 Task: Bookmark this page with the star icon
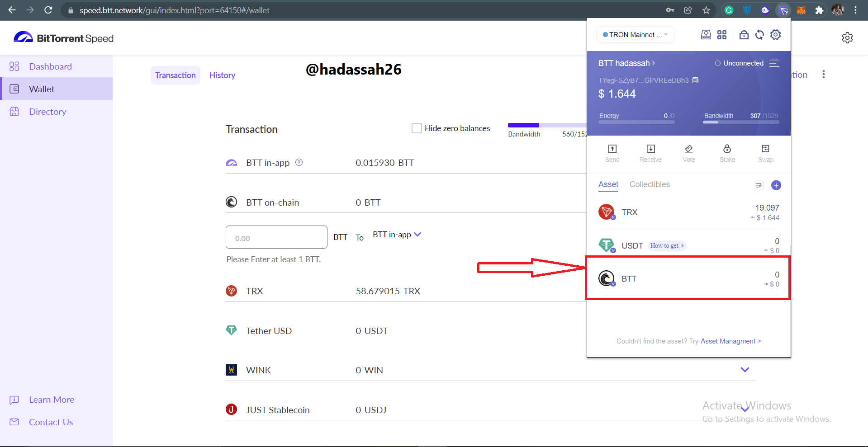706,10
